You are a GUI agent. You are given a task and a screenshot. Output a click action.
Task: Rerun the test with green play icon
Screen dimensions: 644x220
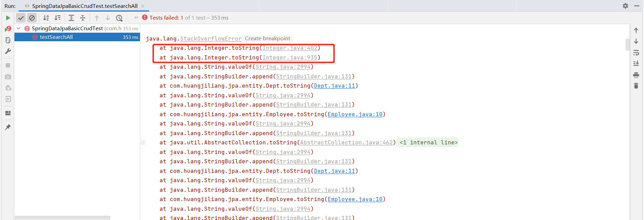(8, 18)
